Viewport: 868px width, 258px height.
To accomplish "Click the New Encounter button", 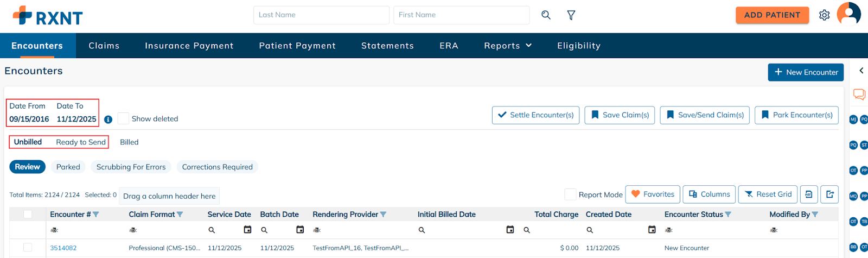I will click(806, 72).
